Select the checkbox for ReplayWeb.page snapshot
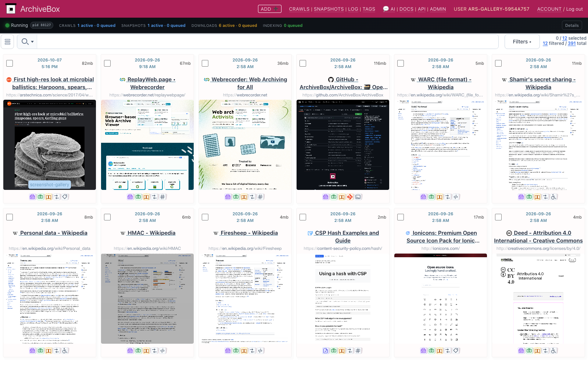The height and width of the screenshot is (368, 588). click(x=107, y=63)
